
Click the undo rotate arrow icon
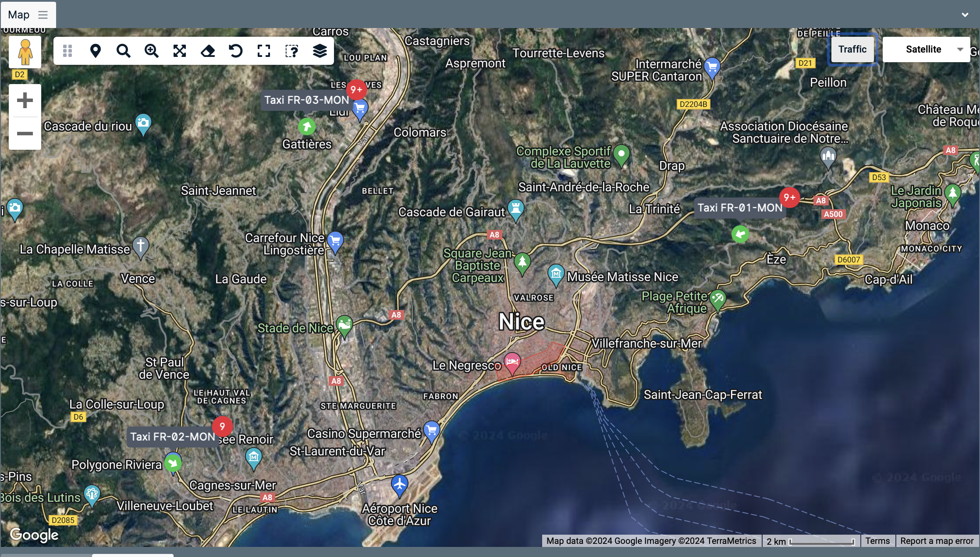(x=236, y=51)
